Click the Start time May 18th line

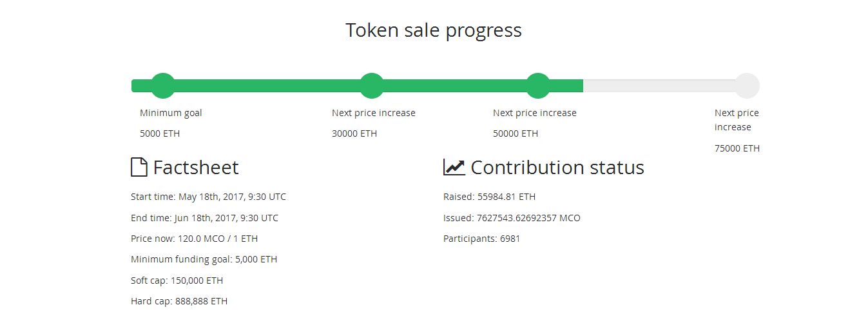208,197
